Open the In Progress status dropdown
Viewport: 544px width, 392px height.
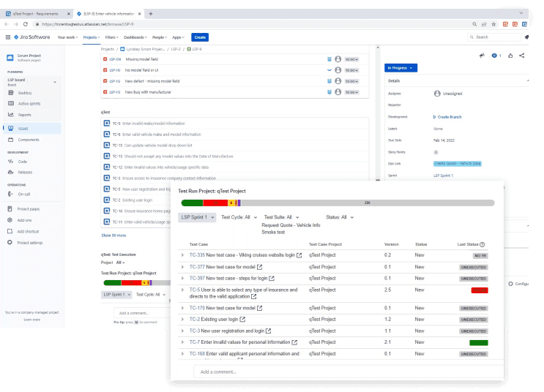click(400, 67)
